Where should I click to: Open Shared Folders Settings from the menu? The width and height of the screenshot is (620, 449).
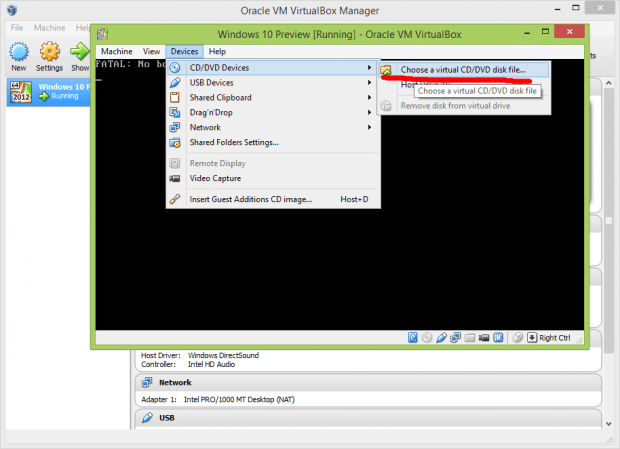(234, 142)
